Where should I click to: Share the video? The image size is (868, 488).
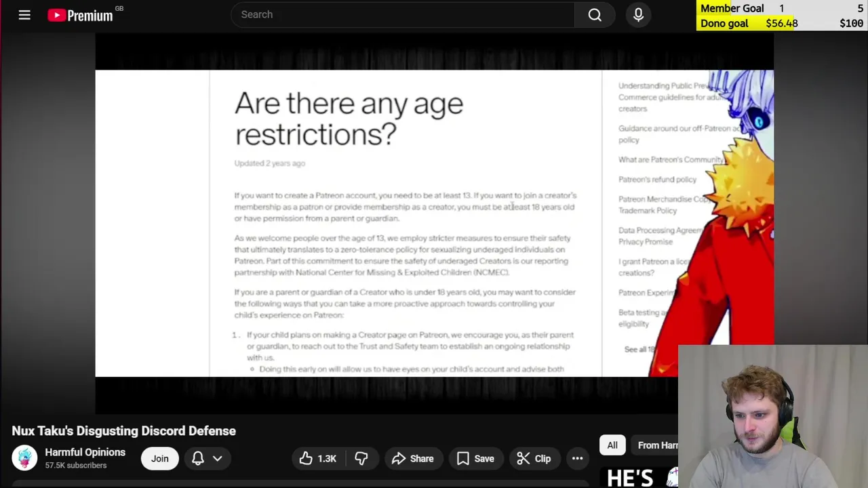pos(412,459)
